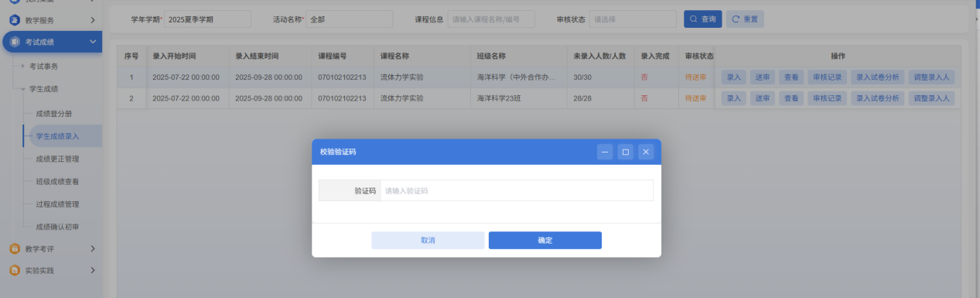Focus the 验证码 input field
This screenshot has height=298, width=980.
(517, 190)
